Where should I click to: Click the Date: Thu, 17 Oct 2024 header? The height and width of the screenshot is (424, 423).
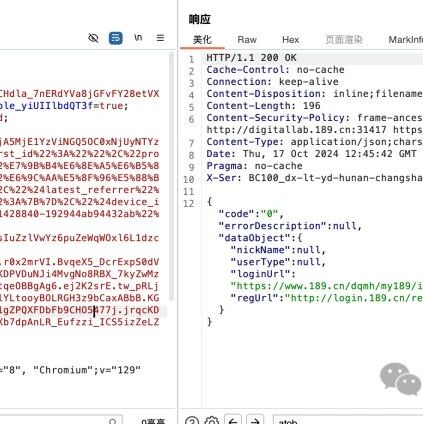pos(311,154)
